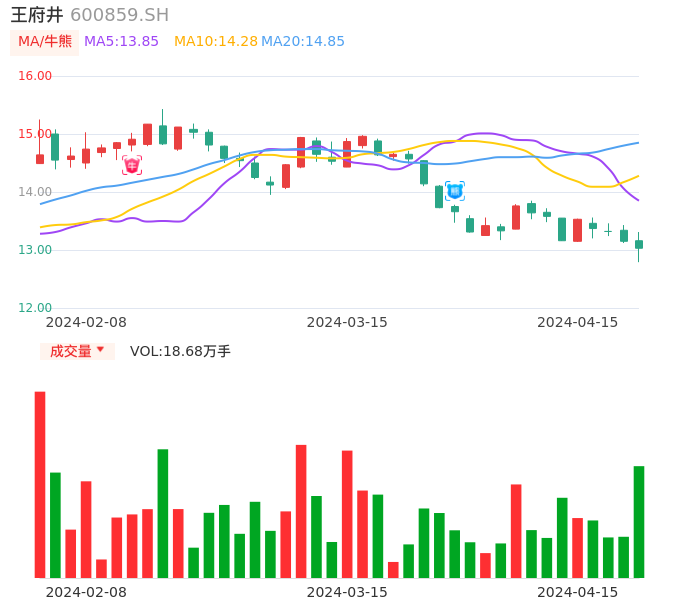Toggle the MA5 purple line legend
This screenshot has width=686, height=606.
tap(121, 42)
